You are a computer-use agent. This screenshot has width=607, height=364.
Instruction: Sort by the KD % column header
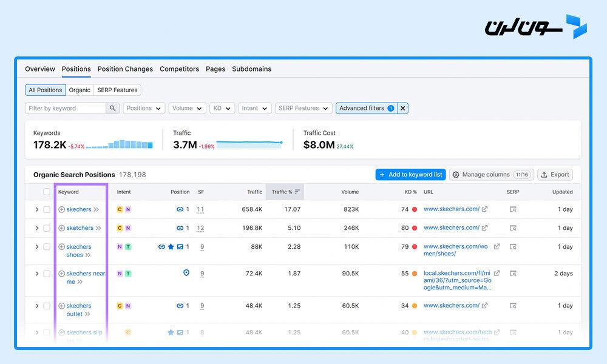410,192
